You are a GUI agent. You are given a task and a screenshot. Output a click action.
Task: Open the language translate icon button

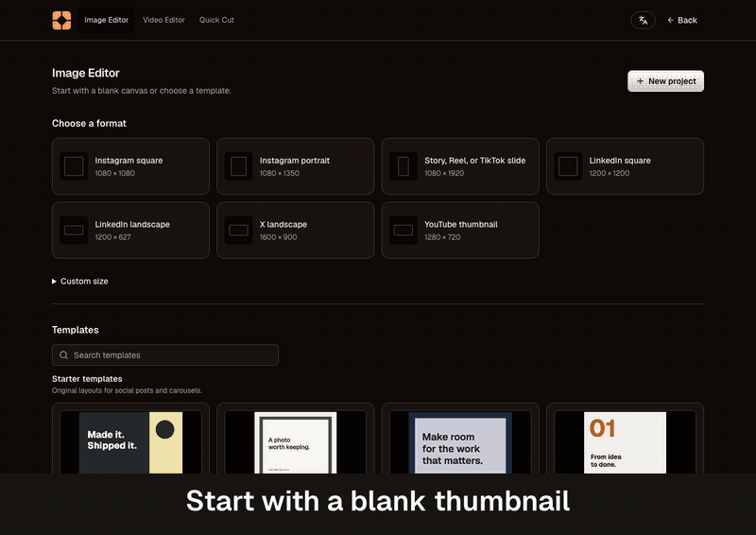tap(643, 20)
